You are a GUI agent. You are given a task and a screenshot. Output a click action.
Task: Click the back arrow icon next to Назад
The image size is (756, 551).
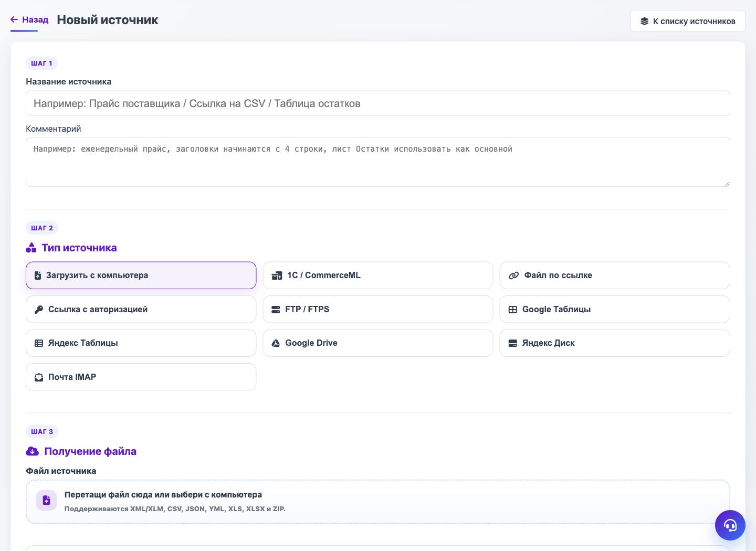(x=14, y=20)
